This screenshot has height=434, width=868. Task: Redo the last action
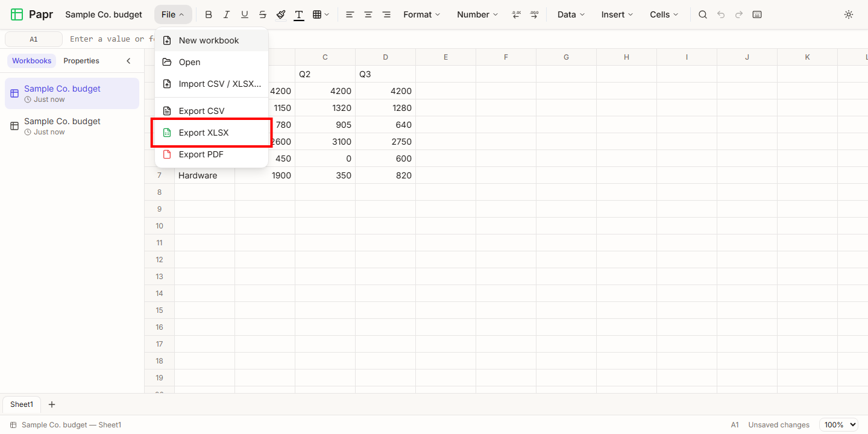(x=739, y=14)
